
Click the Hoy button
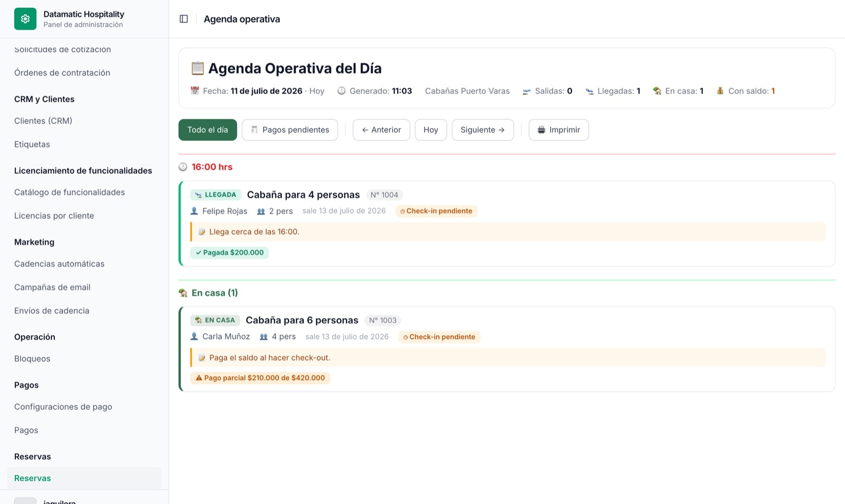click(x=431, y=130)
